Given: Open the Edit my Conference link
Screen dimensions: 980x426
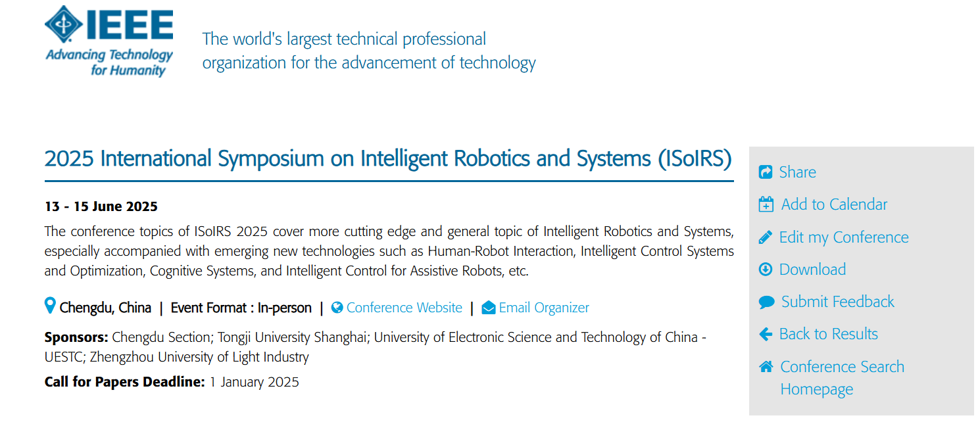Looking at the screenshot, I should click(844, 237).
